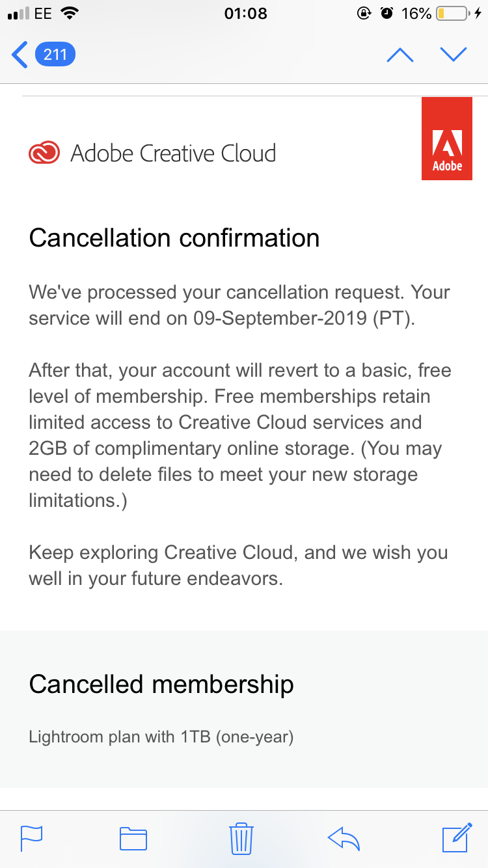488x868 pixels.
Task: Open the move-to-folder icon
Action: tap(133, 839)
